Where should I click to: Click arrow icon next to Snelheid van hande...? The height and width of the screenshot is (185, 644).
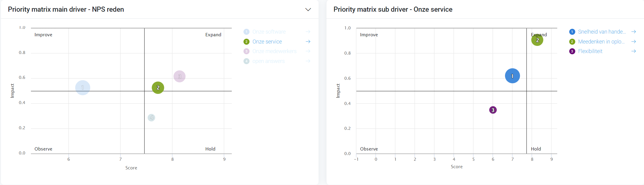633,32
